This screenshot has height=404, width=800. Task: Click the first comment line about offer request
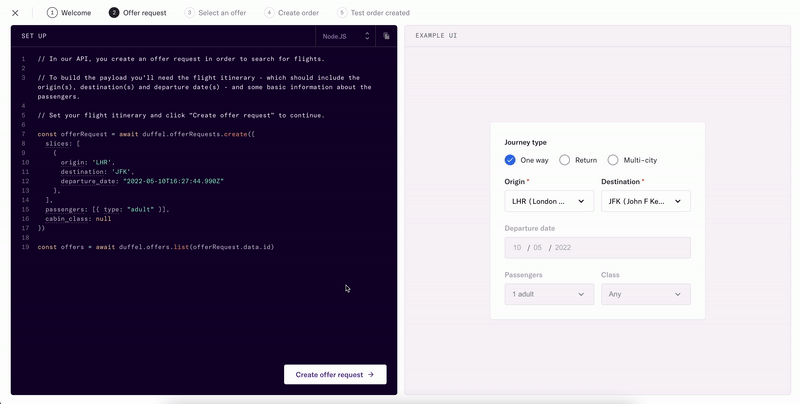[x=181, y=59]
